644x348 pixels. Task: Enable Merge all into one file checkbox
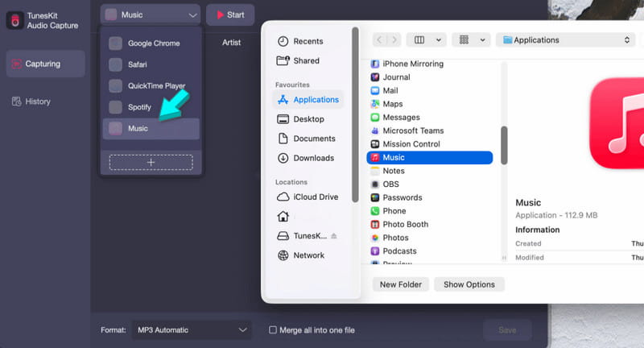(273, 330)
